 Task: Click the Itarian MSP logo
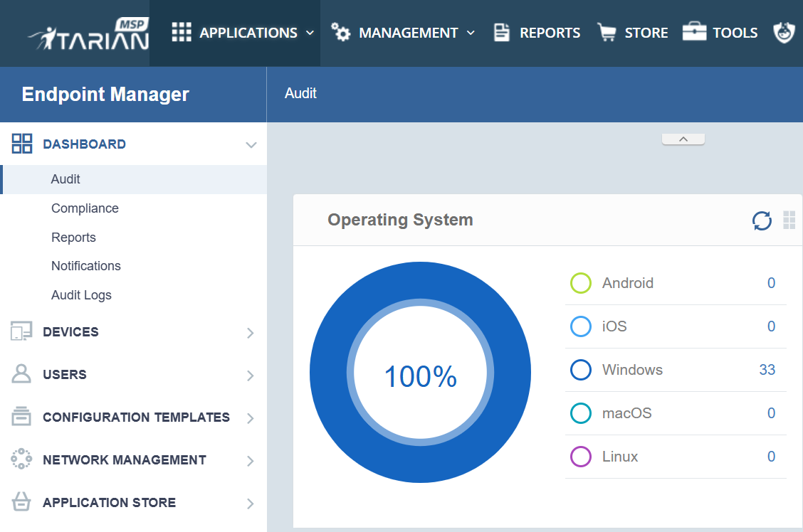(88, 33)
